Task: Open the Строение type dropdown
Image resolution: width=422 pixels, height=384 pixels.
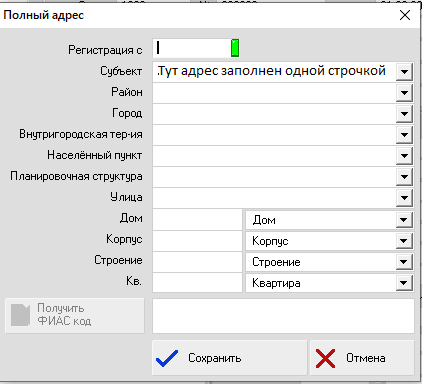Action: (x=404, y=262)
